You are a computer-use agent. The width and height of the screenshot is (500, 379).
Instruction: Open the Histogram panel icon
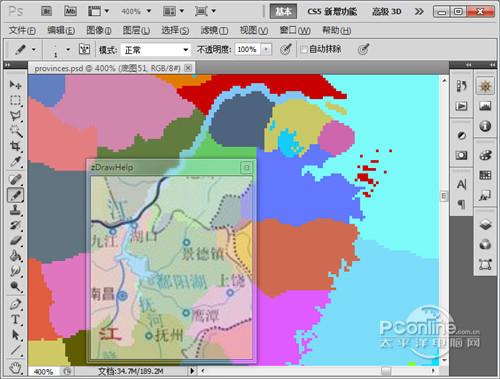point(485,106)
